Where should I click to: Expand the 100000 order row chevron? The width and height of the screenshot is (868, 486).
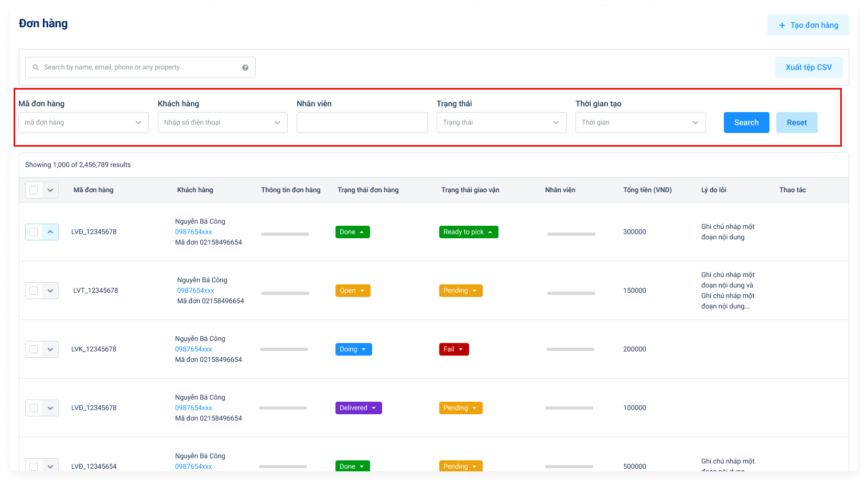50,408
